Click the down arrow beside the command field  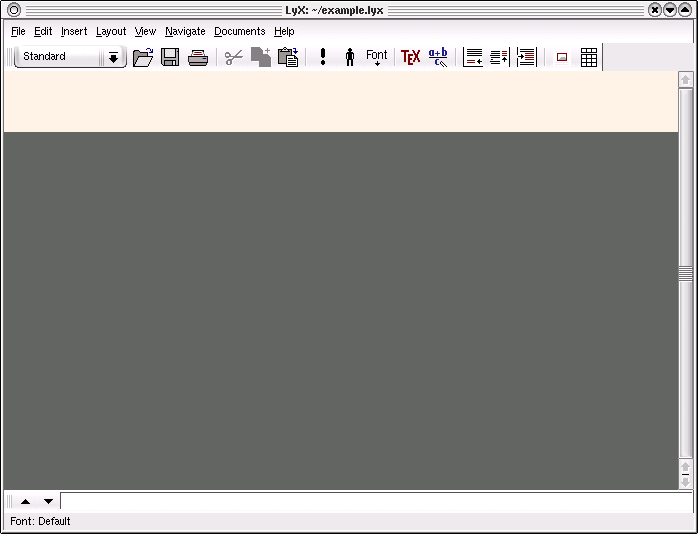(x=48, y=501)
